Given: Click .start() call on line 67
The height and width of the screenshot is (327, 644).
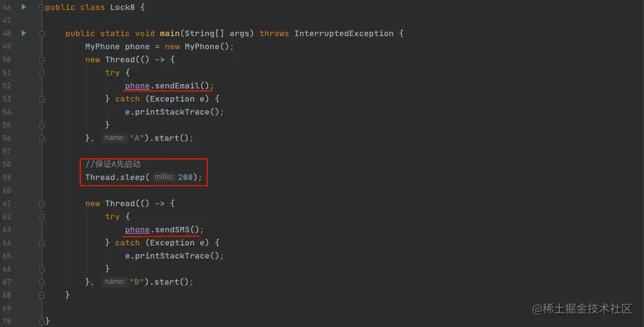Looking at the screenshot, I should tap(171, 282).
